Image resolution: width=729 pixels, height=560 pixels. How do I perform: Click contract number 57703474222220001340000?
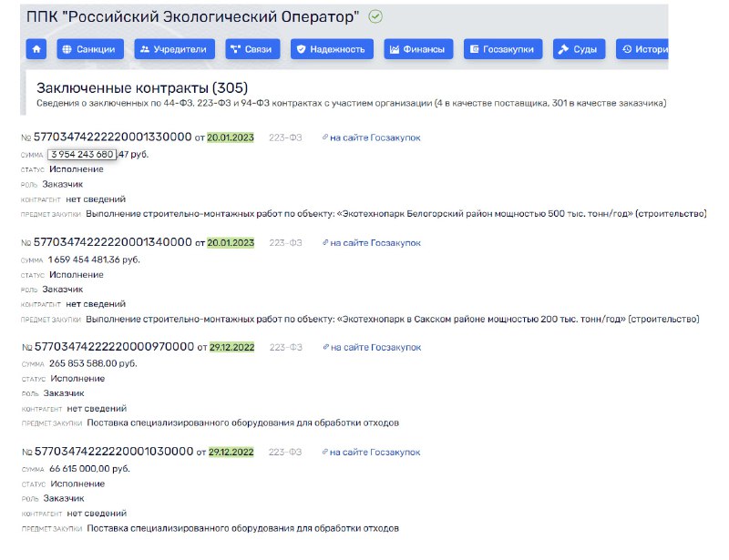tap(112, 242)
